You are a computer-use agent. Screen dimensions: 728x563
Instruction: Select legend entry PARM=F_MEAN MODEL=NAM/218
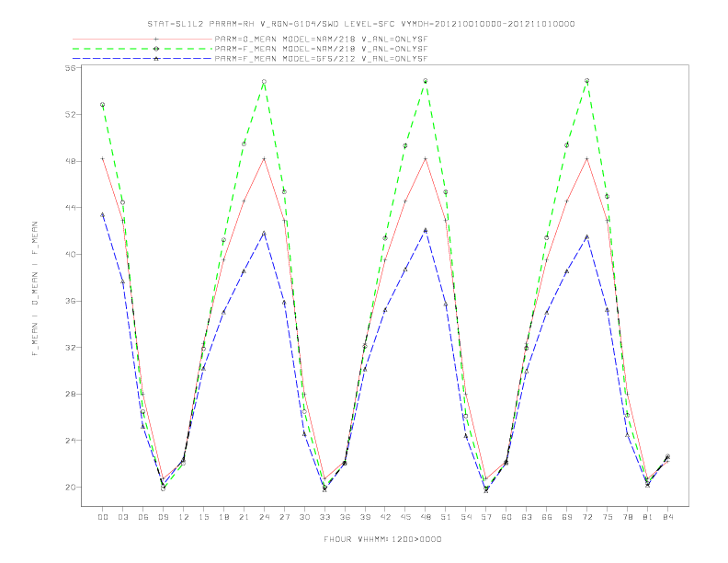click(x=321, y=49)
